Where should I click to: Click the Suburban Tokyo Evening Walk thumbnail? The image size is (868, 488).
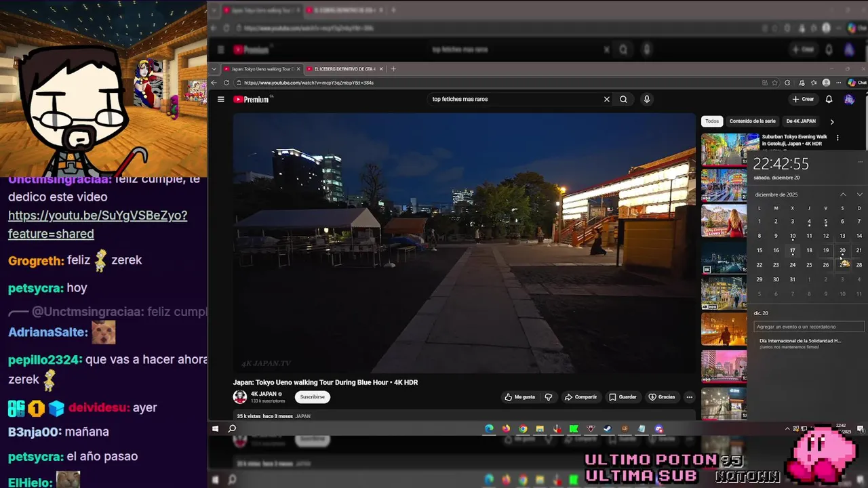730,149
